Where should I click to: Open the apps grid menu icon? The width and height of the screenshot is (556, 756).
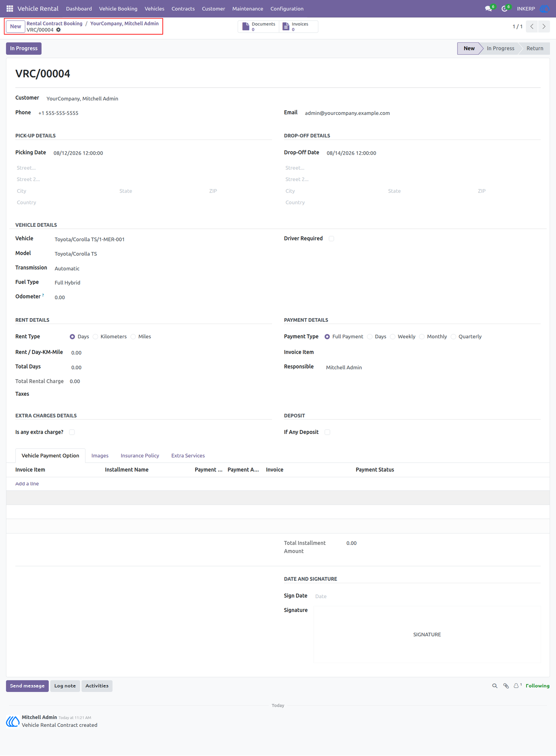[x=10, y=9]
